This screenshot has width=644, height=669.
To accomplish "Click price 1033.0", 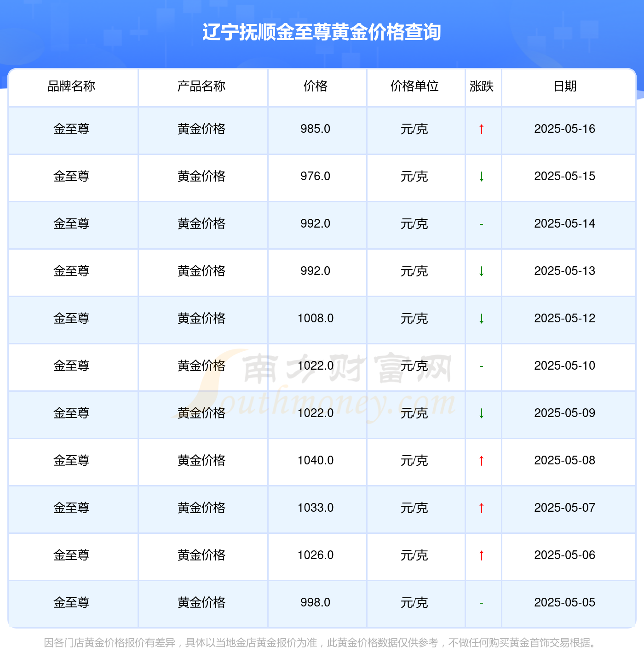I will 316,508.
